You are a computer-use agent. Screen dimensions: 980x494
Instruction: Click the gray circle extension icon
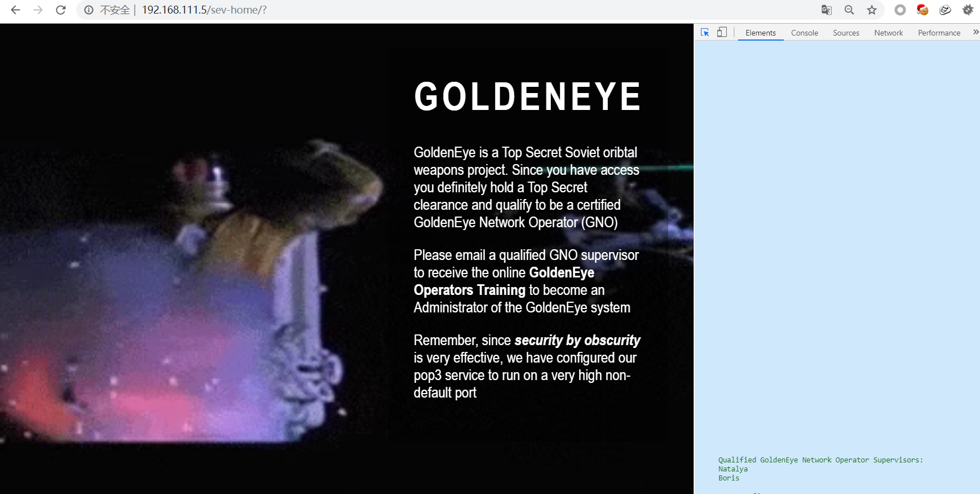pyautogui.click(x=900, y=10)
